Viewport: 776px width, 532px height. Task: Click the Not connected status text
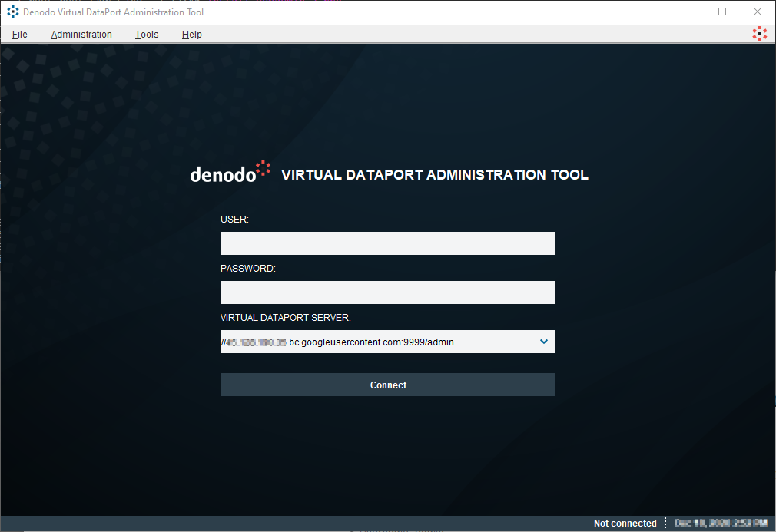(x=625, y=523)
